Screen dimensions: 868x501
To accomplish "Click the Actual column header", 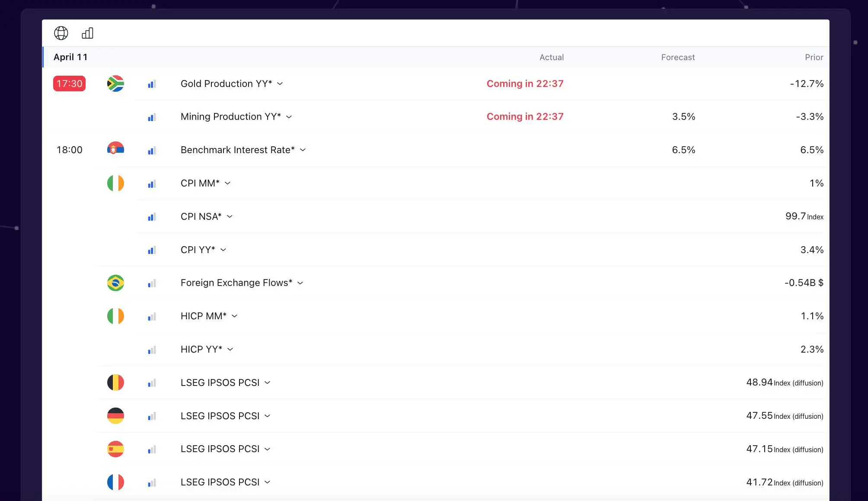I will coord(551,58).
